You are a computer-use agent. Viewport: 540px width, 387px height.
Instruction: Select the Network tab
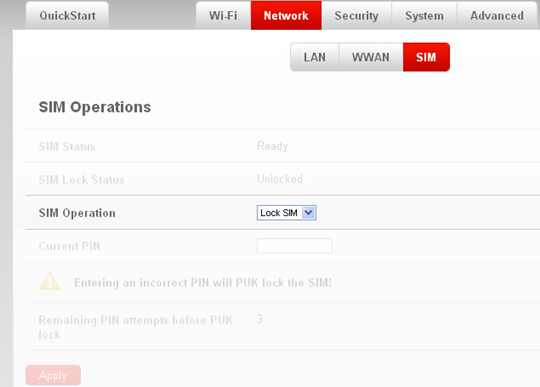tap(286, 15)
